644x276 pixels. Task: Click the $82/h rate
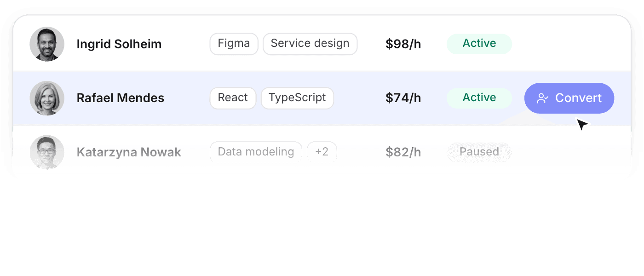point(403,152)
